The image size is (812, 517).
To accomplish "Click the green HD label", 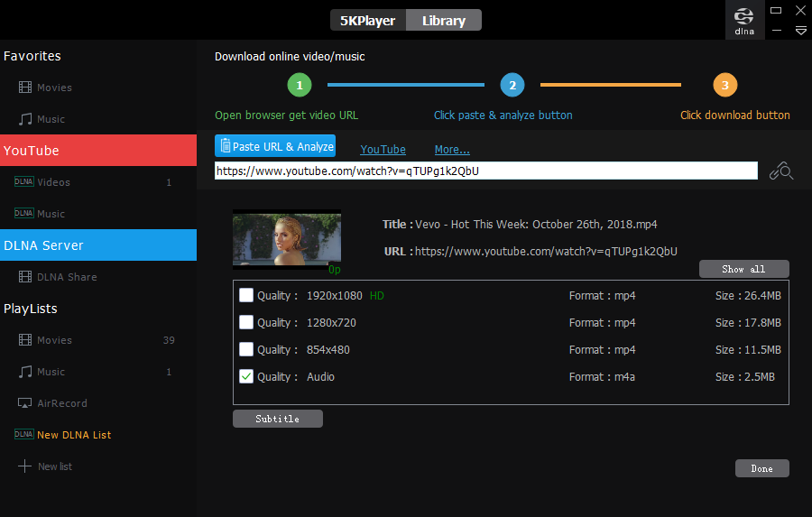I will tap(376, 295).
